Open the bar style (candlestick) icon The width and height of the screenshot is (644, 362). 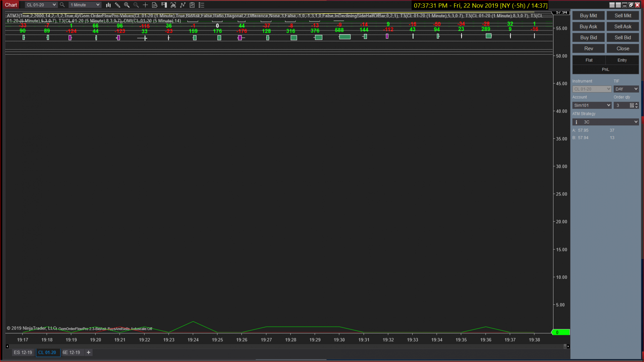pyautogui.click(x=108, y=5)
